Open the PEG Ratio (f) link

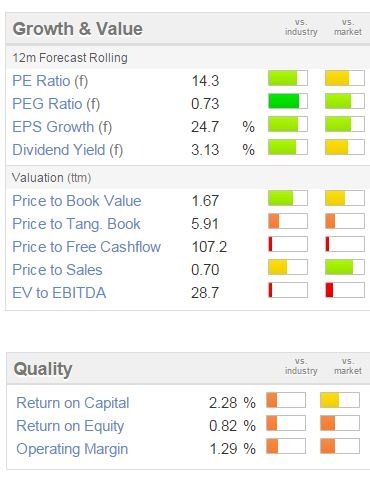click(56, 104)
